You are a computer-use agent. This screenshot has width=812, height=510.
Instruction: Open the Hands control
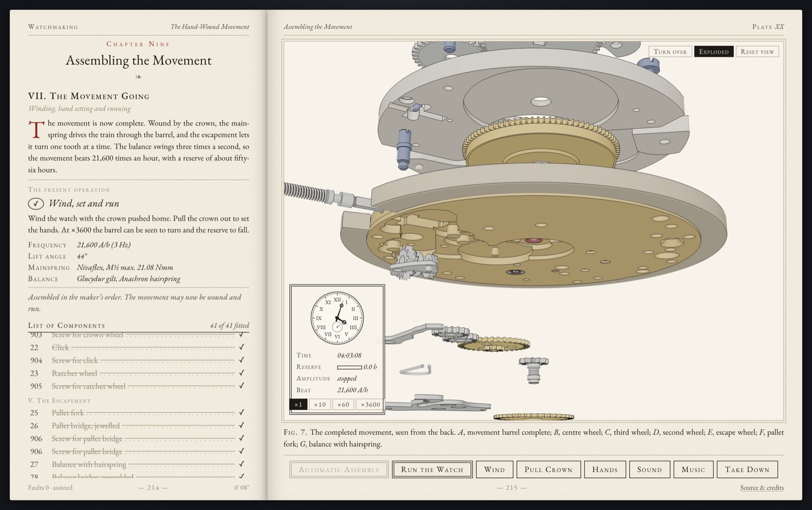pyautogui.click(x=605, y=469)
